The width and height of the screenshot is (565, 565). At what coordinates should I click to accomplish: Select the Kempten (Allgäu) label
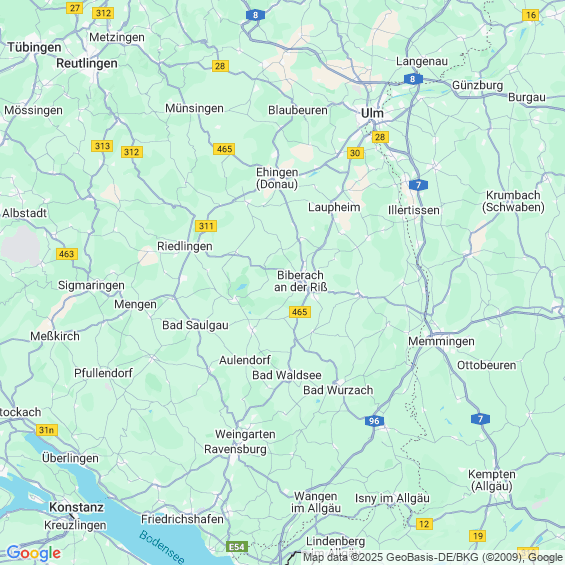[492, 480]
